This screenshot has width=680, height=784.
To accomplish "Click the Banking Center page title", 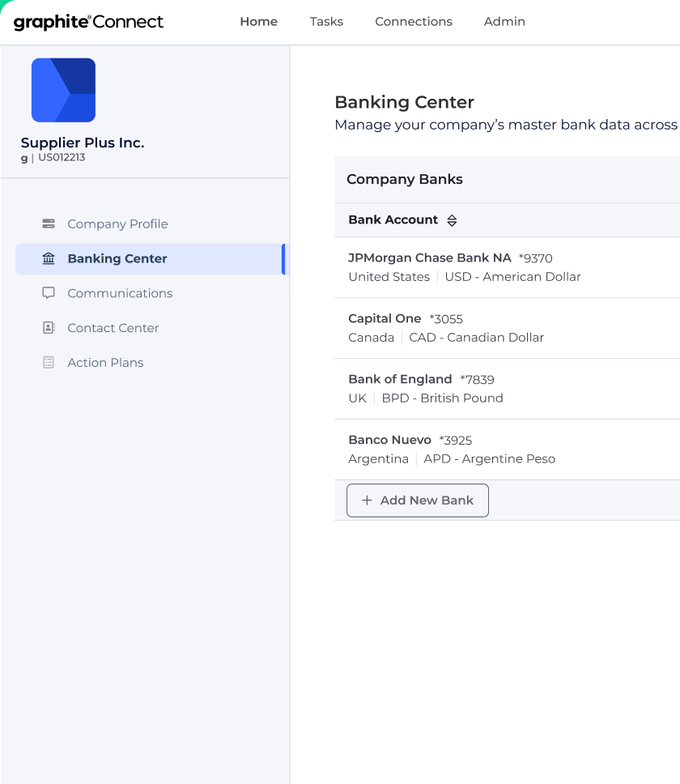I will pyautogui.click(x=404, y=102).
